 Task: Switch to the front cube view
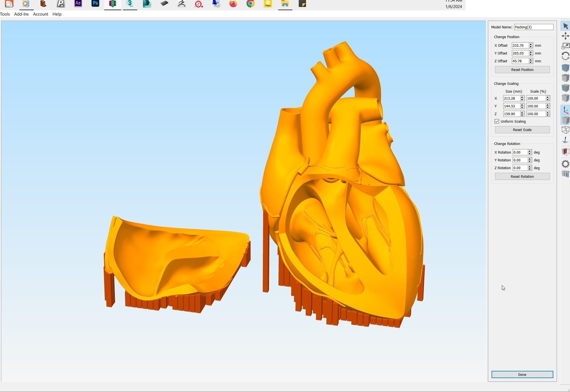click(565, 88)
